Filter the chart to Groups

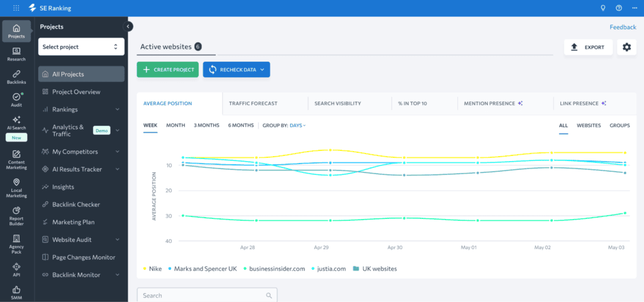619,125
